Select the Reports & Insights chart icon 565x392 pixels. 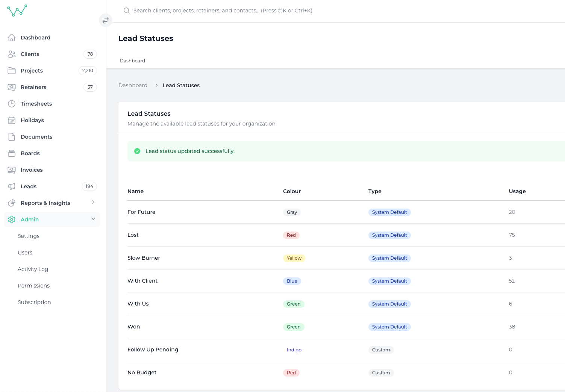tap(11, 203)
